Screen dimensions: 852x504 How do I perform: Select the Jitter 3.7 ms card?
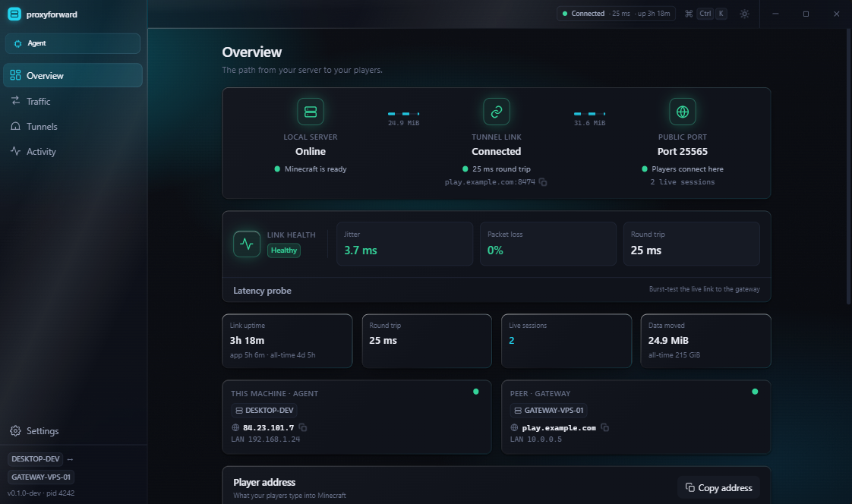coord(405,244)
